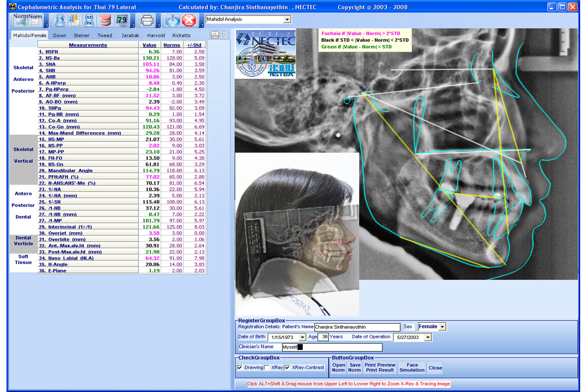Select the '21. PFH:AFH (%)' row
Image resolution: width=588 pixels, height=392 pixels.
122,177
